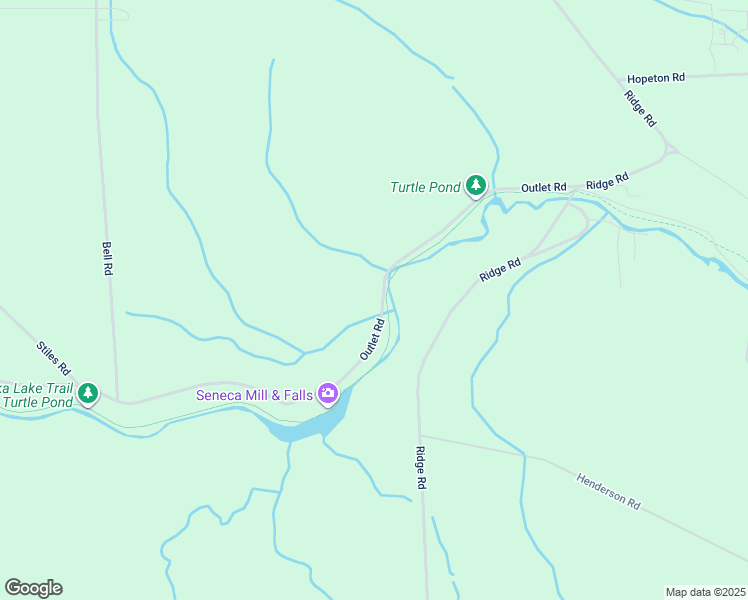Click the Lake Trail Turtle Pond text label
Image resolution: width=748 pixels, height=600 pixels.
(37, 395)
